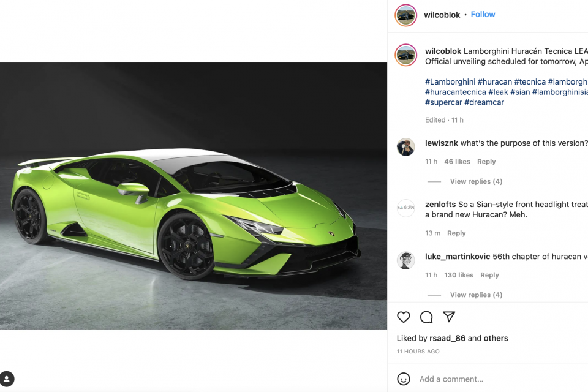Open luke_martinkovic's avatar
The width and height of the screenshot is (588, 392).
click(405, 260)
